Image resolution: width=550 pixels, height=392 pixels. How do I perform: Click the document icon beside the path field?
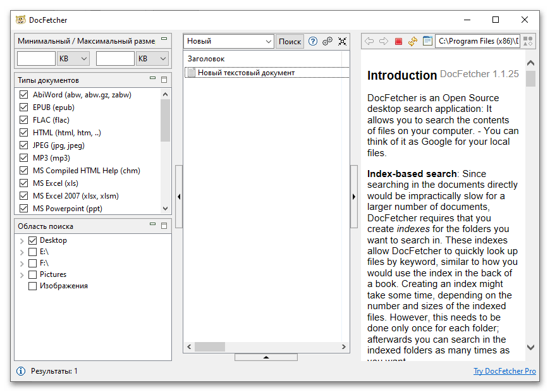pos(427,41)
